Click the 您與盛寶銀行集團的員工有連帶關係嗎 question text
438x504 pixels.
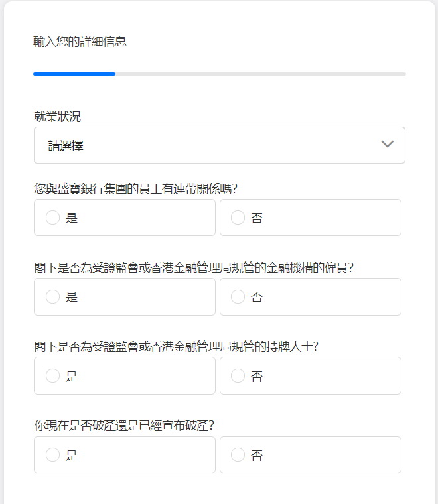pos(135,189)
